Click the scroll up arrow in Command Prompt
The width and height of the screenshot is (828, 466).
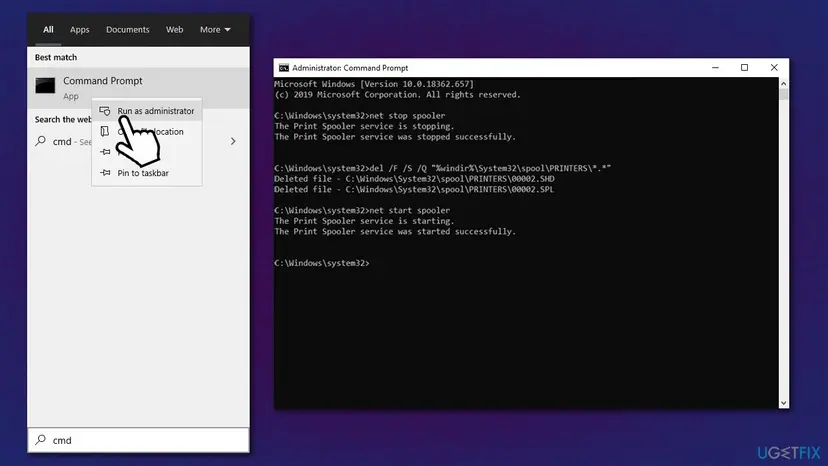[x=784, y=83]
